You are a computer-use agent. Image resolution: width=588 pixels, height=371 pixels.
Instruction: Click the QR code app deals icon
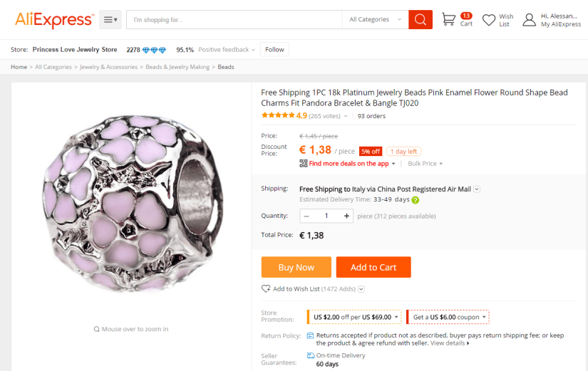pyautogui.click(x=304, y=164)
